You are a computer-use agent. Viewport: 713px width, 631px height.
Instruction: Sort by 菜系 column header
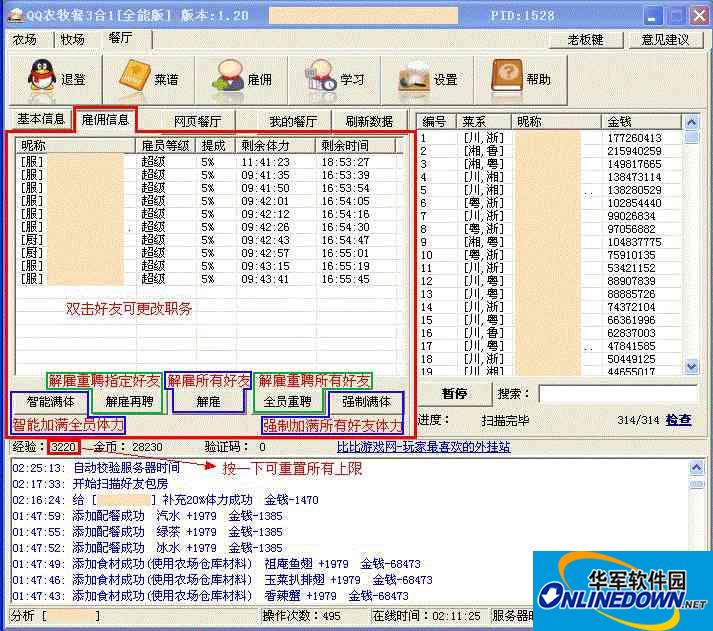pyautogui.click(x=484, y=121)
